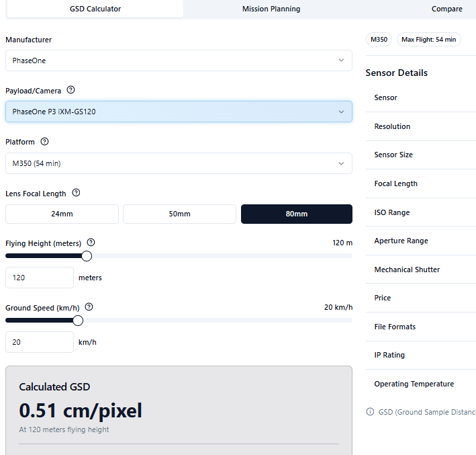Open the Platform dropdown showing M350
Image resolution: width=476 pixels, height=455 pixels.
click(179, 163)
